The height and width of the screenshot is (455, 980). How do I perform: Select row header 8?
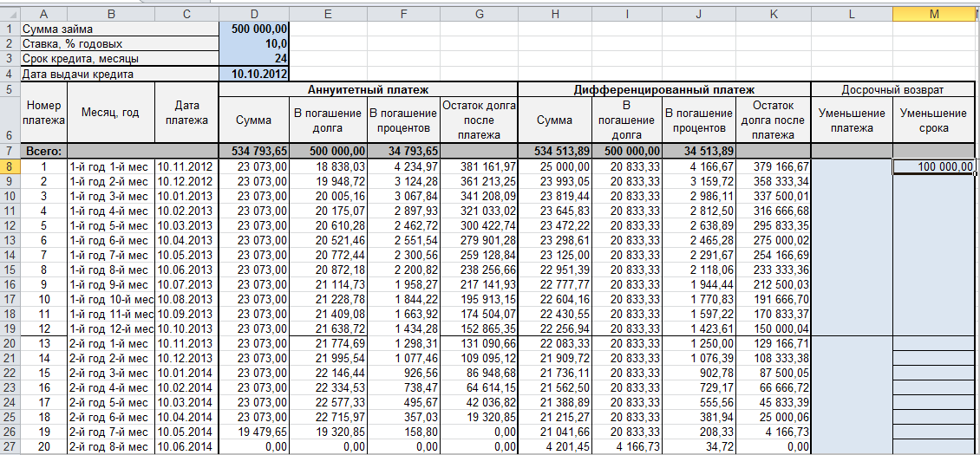click(x=10, y=166)
